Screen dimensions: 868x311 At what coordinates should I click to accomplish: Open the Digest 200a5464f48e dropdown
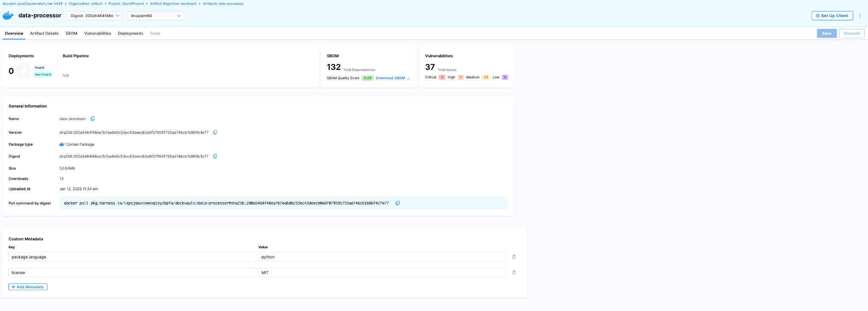(x=94, y=16)
